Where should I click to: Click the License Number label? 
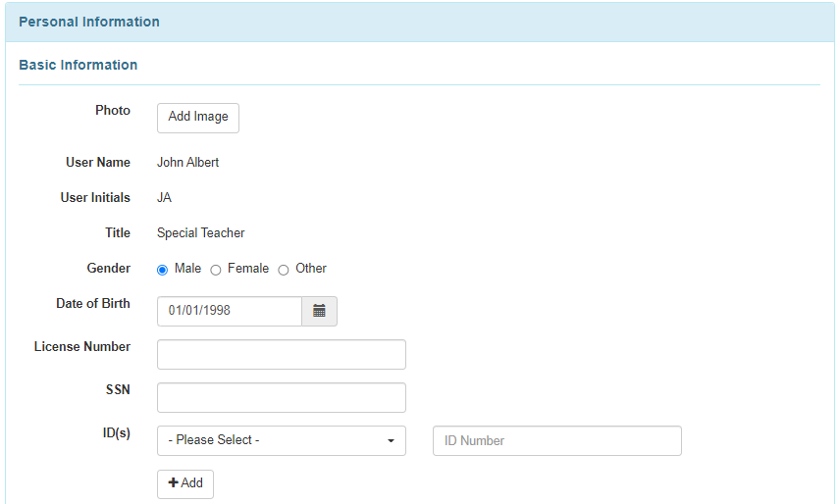(82, 346)
